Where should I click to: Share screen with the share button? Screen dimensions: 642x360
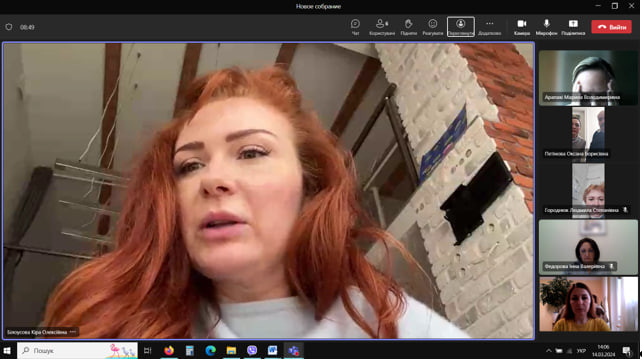tap(573, 27)
